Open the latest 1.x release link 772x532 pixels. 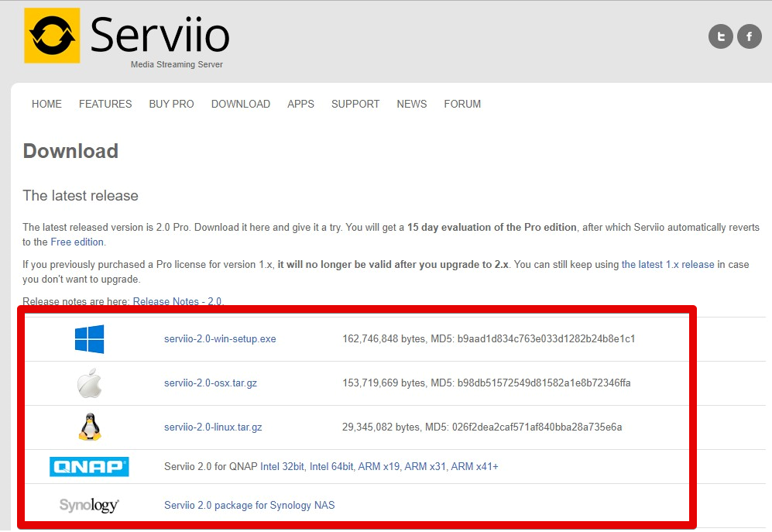click(x=667, y=265)
